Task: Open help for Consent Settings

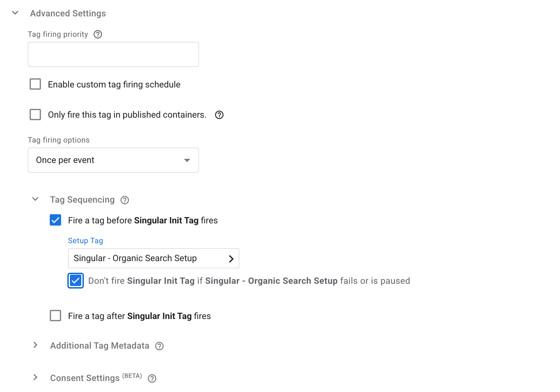Action: (152, 378)
